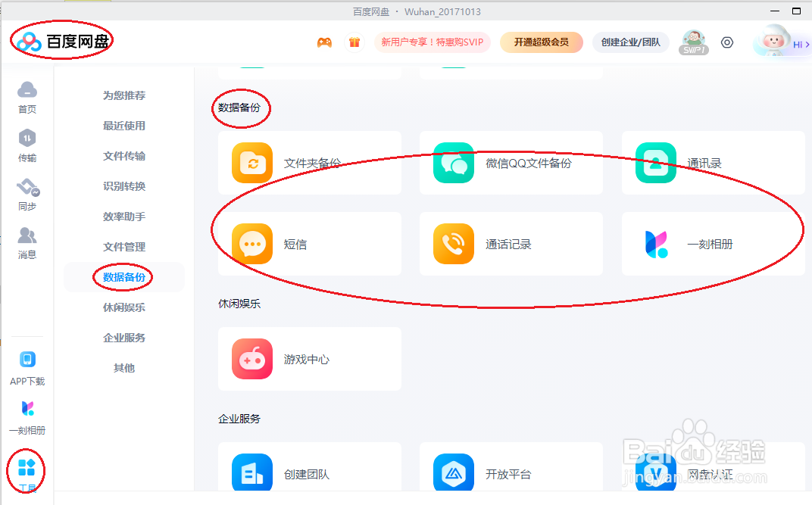Select 其他 category
The width and height of the screenshot is (812, 505).
tap(124, 368)
